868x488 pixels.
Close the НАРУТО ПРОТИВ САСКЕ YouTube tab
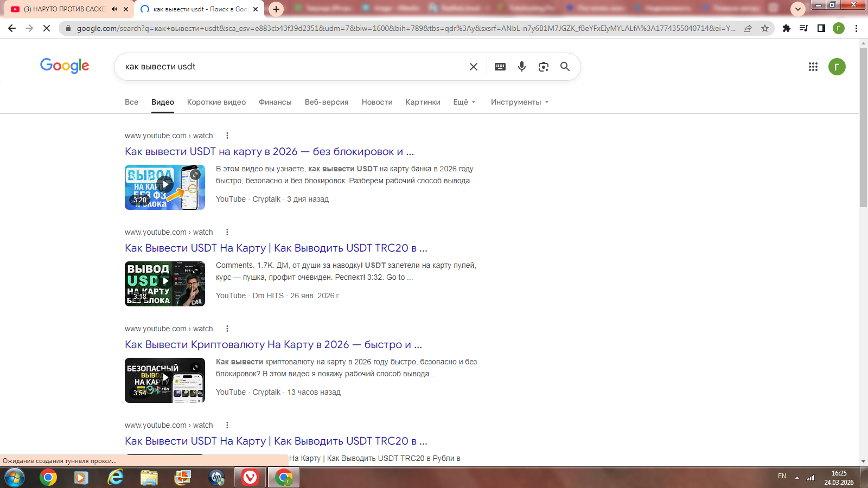(x=126, y=9)
